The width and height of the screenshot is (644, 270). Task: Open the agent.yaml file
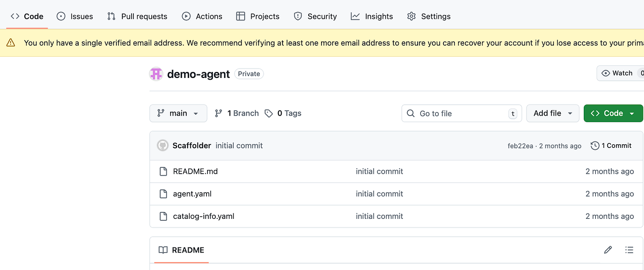point(192,194)
